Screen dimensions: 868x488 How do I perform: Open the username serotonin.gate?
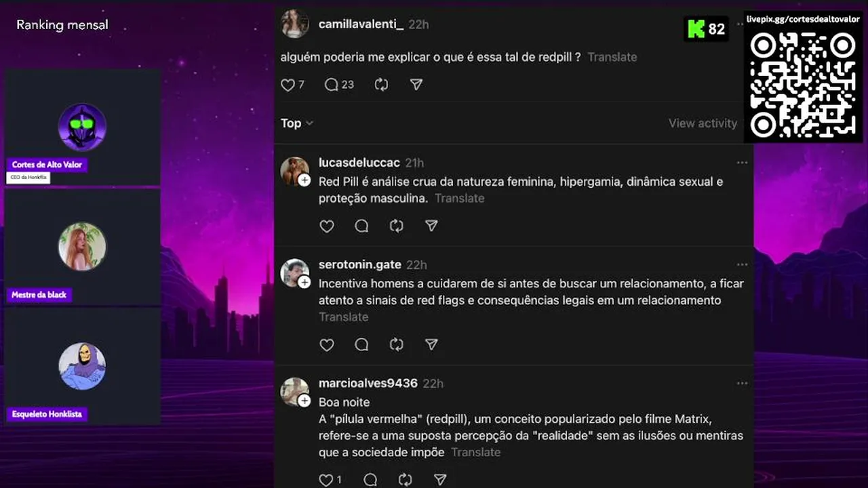360,264
